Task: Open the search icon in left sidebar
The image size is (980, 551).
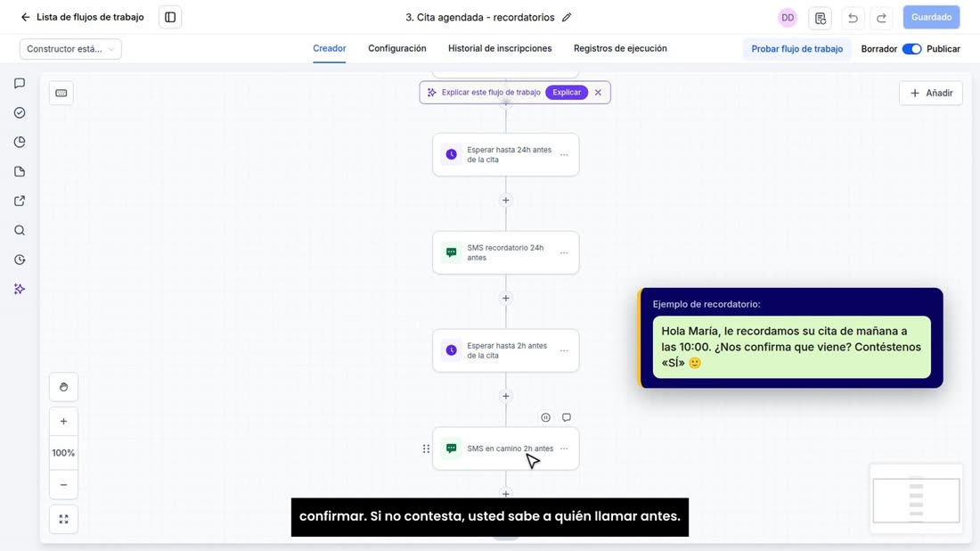Action: click(x=20, y=230)
